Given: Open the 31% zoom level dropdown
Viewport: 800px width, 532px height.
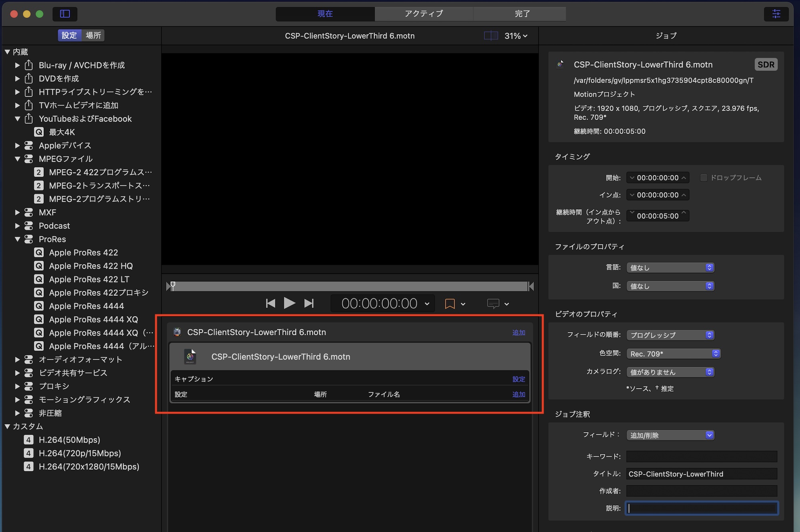Looking at the screenshot, I should click(x=516, y=36).
